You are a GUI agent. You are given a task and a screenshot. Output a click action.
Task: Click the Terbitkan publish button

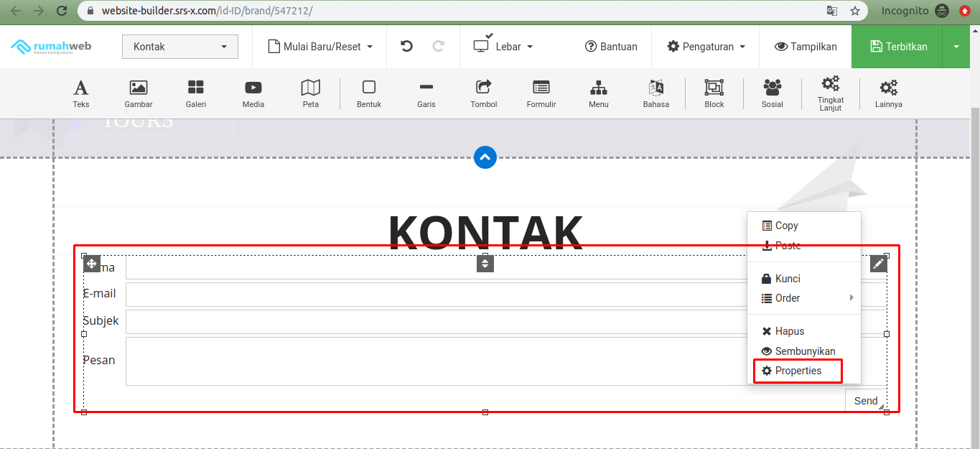(x=898, y=47)
